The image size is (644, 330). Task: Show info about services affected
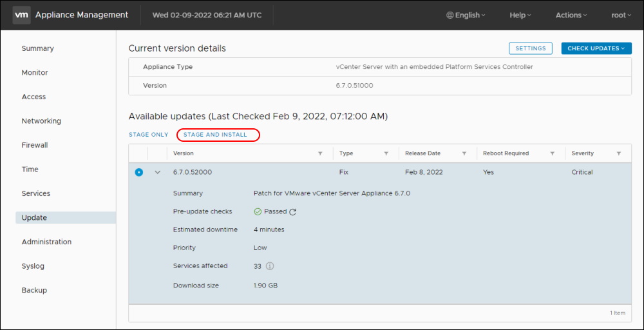pyautogui.click(x=270, y=266)
